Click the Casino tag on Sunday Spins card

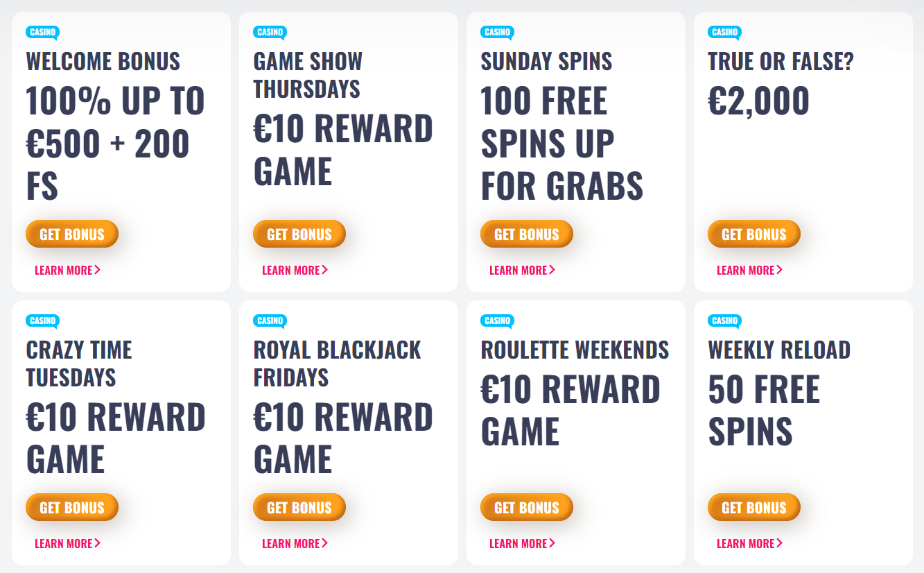[497, 32]
